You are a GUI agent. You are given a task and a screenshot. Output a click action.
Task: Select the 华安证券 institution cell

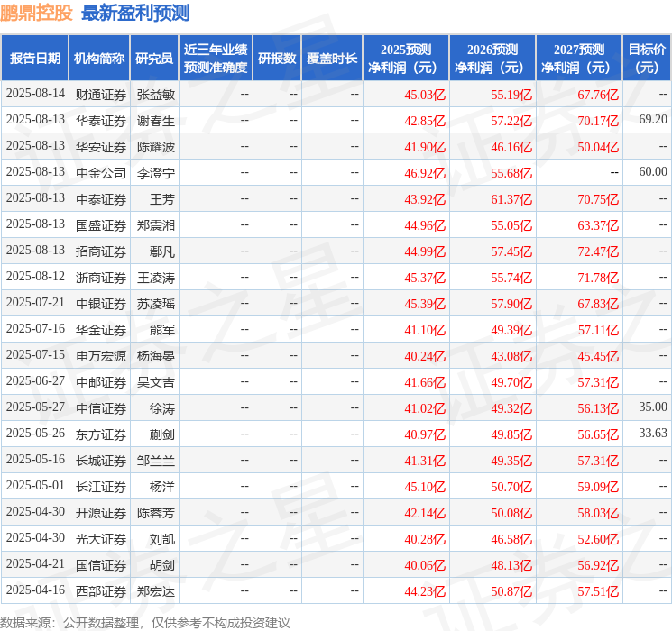101,147
